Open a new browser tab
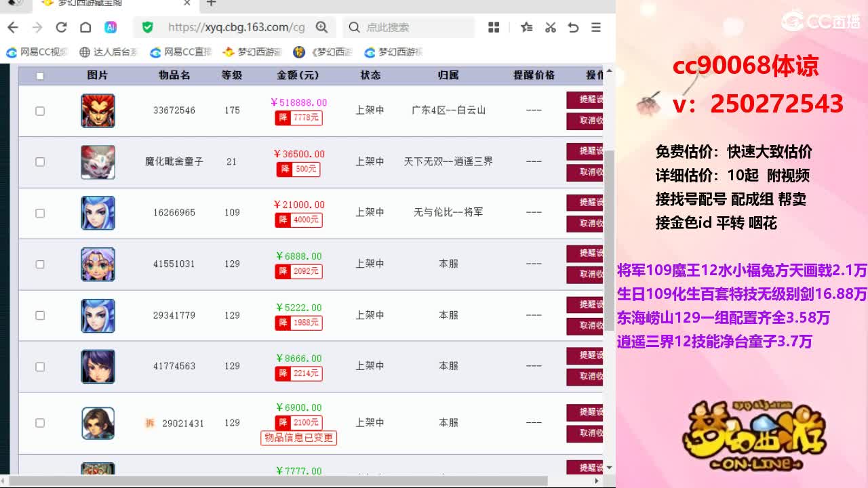This screenshot has height=488, width=868. pos(211,3)
